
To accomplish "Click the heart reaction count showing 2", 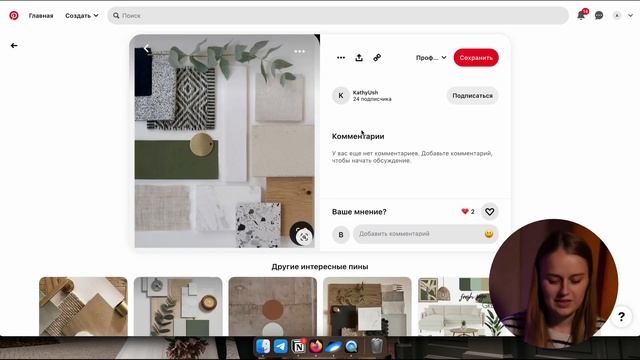I will click(x=468, y=211).
